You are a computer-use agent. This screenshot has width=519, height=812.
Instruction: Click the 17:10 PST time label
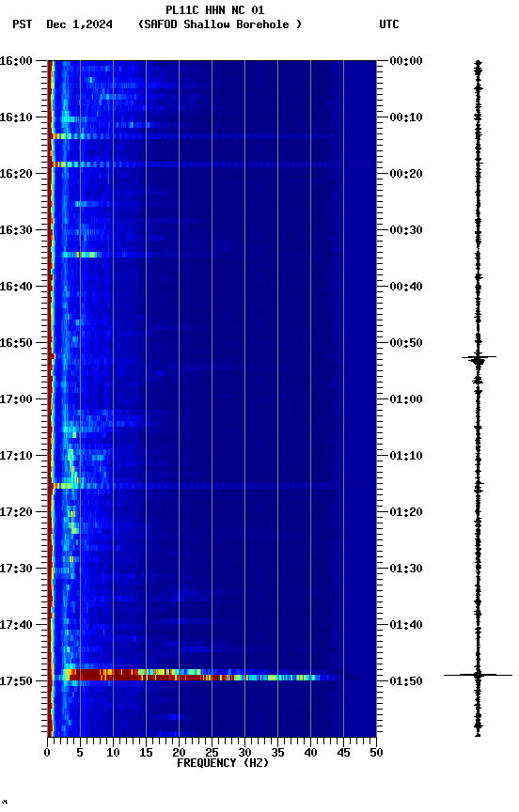coord(16,456)
